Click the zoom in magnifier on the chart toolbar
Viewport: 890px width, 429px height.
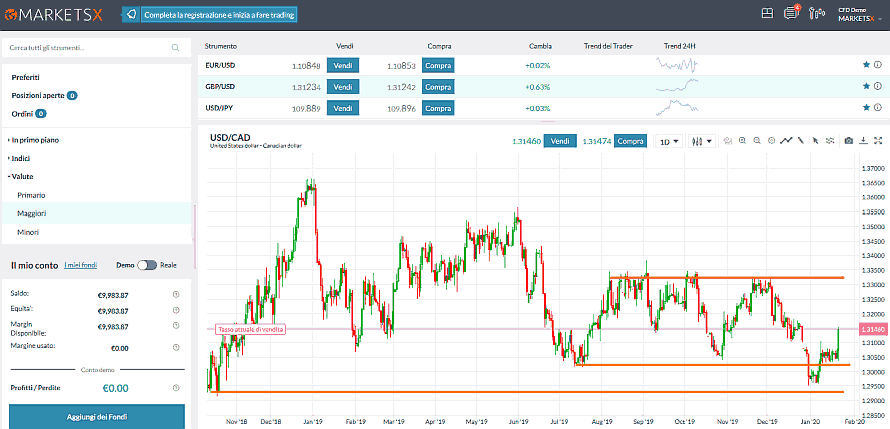(741, 141)
